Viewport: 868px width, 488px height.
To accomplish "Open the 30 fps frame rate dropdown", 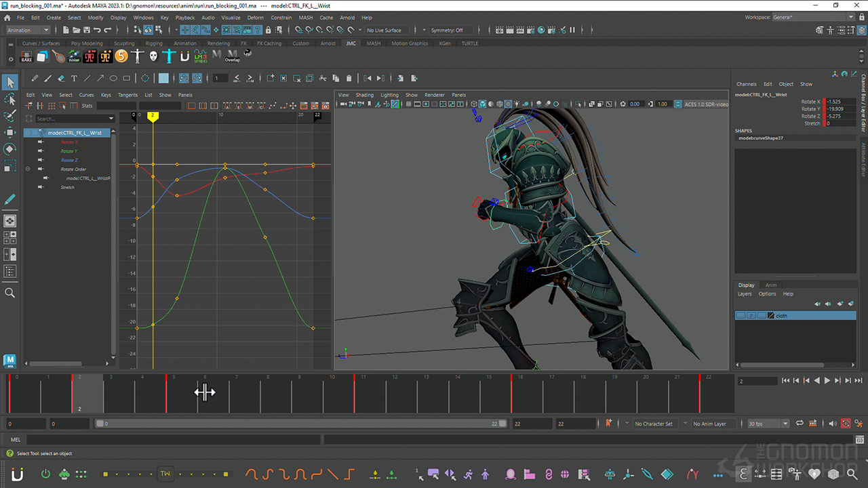I will click(x=767, y=424).
